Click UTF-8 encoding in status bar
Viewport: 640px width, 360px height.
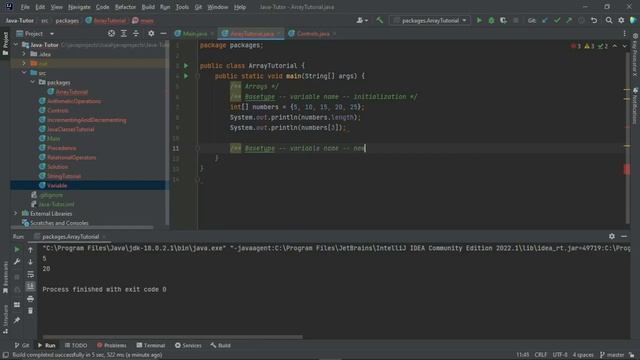(x=560, y=355)
